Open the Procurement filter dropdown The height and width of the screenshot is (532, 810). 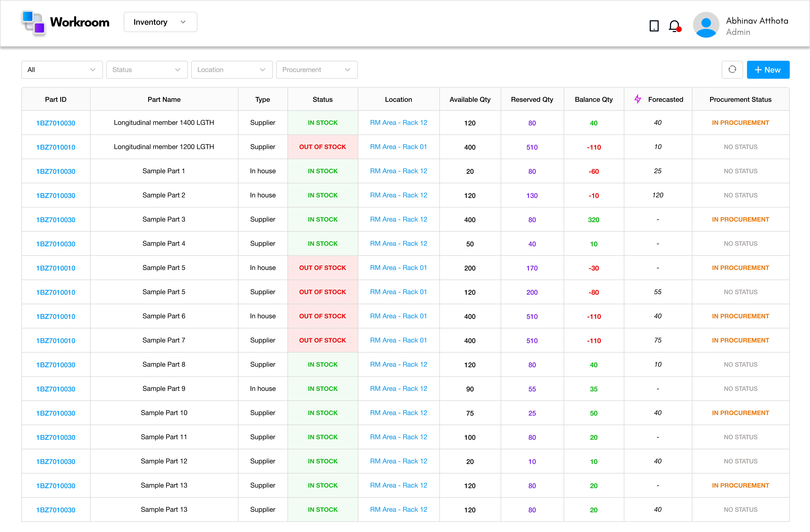(x=316, y=69)
